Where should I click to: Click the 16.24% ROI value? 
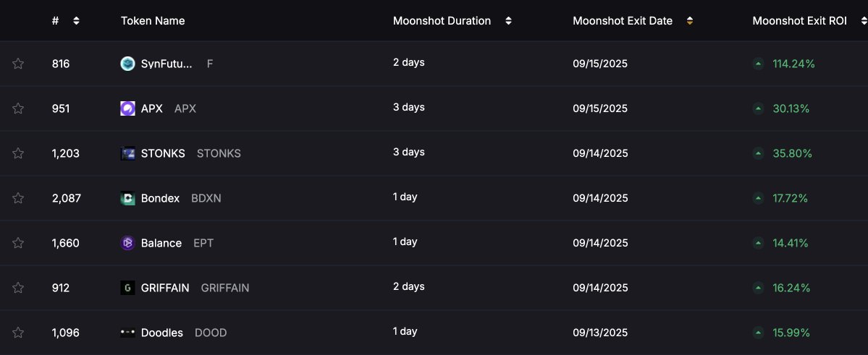(x=791, y=288)
